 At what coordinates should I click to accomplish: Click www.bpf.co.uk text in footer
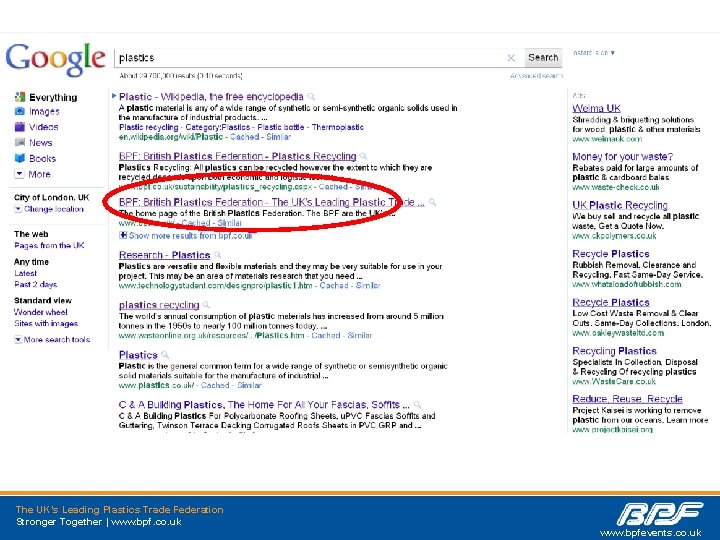(x=146, y=522)
